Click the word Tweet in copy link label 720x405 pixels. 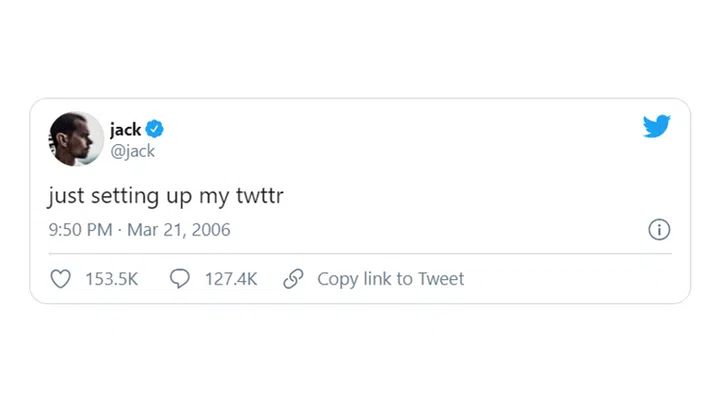(x=441, y=279)
